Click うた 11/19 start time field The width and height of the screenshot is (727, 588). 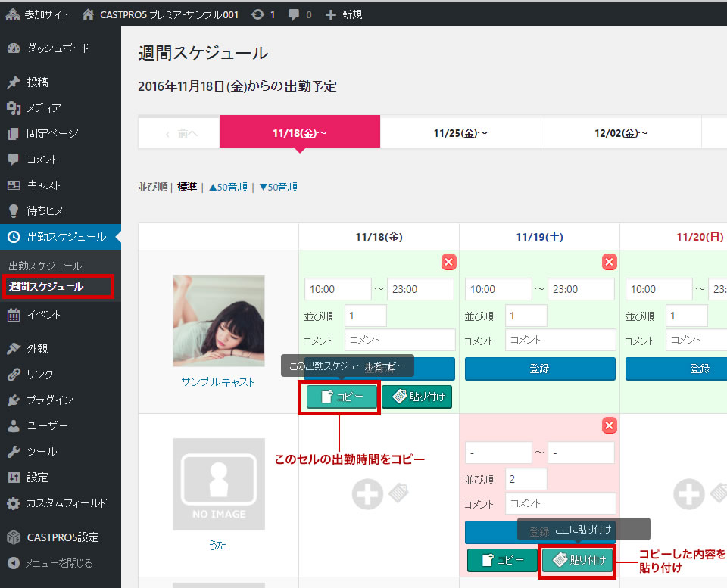[498, 453]
